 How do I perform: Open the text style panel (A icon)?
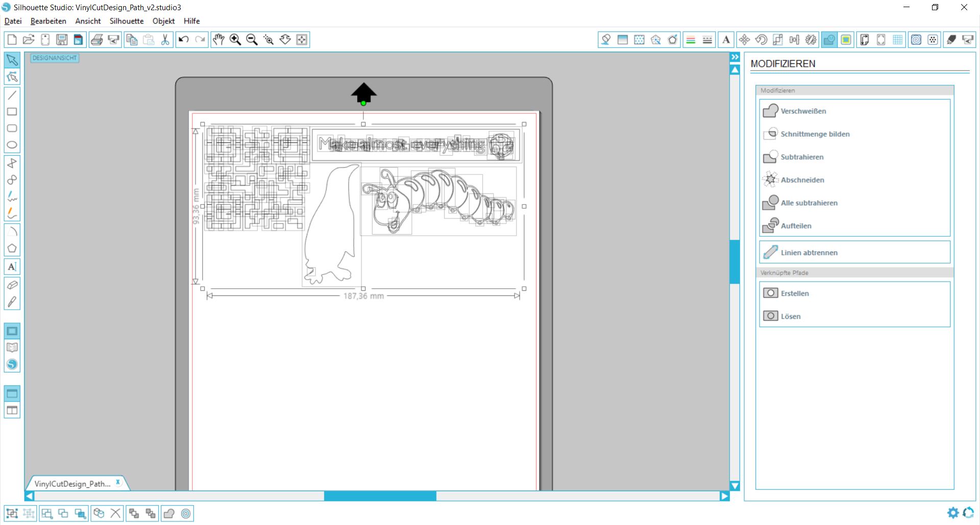coord(726,40)
